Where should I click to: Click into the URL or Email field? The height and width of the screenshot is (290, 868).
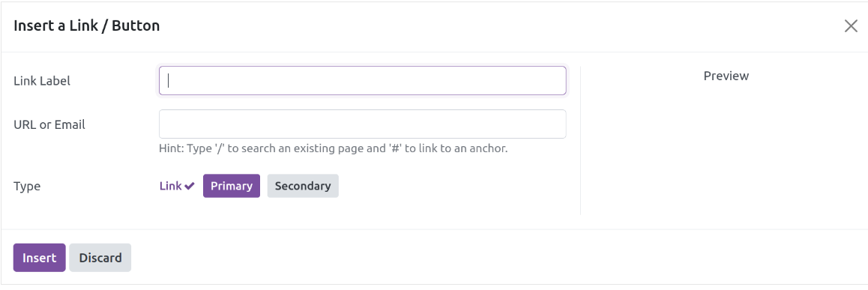pos(363,124)
